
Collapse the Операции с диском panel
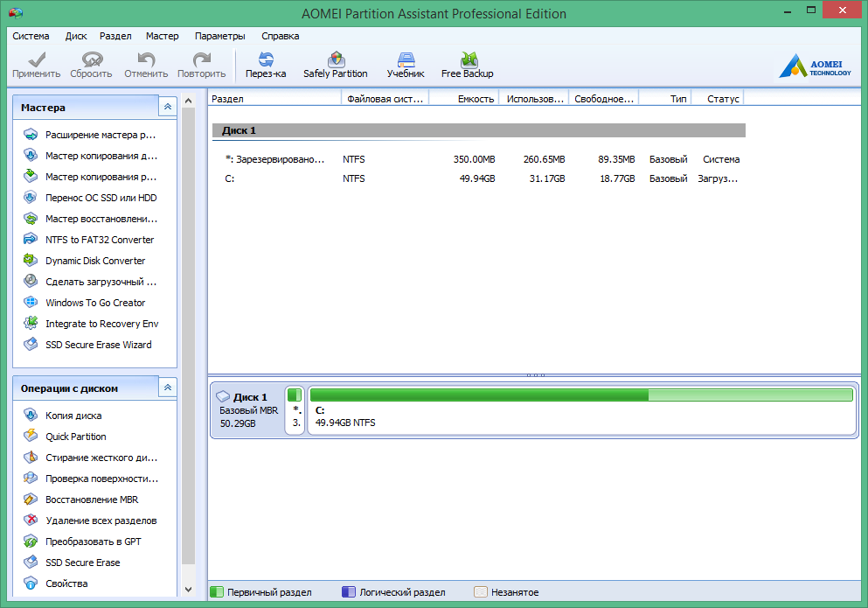[167, 387]
